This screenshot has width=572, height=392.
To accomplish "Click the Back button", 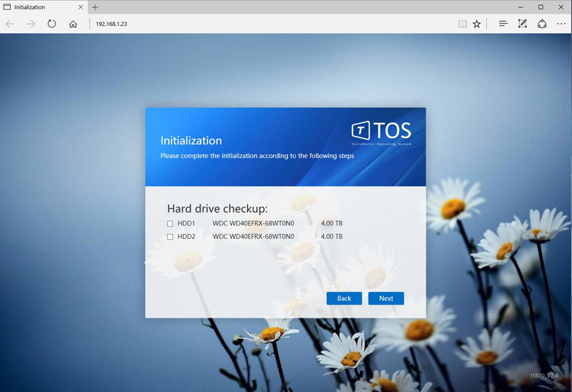I will tap(344, 298).
